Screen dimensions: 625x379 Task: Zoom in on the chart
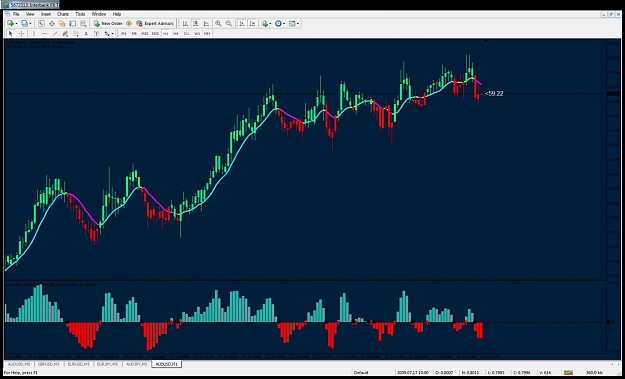(x=218, y=24)
